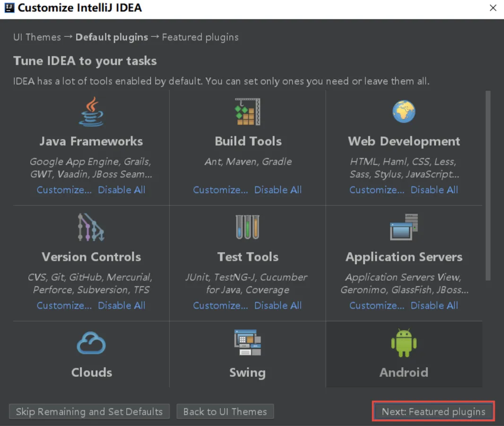Click the Test Tools test tubes icon

tap(247, 227)
